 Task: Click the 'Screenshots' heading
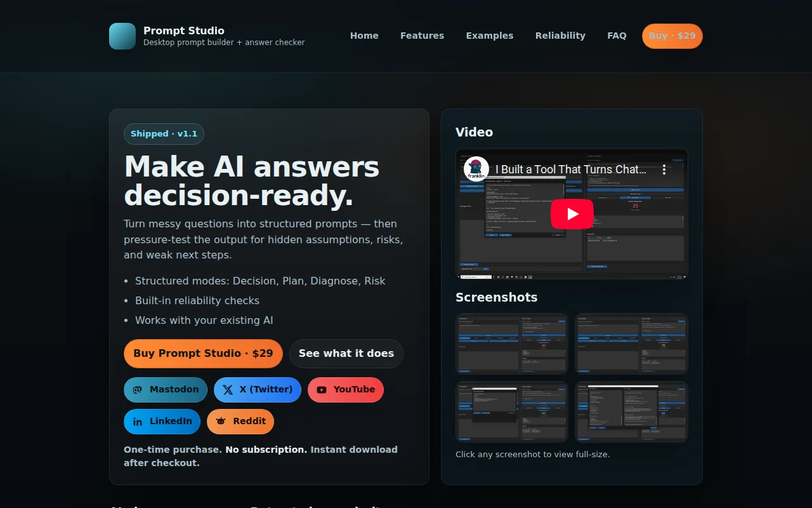tap(496, 297)
